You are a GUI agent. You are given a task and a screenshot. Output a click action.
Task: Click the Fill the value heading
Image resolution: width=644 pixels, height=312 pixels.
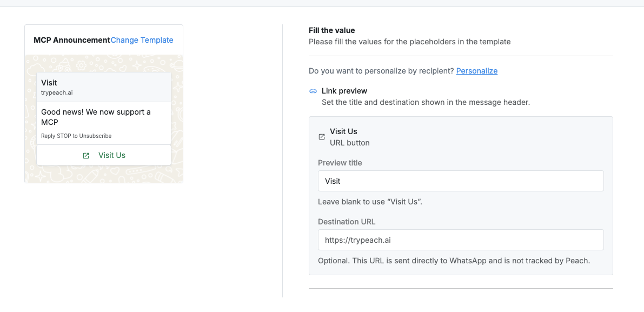click(332, 30)
